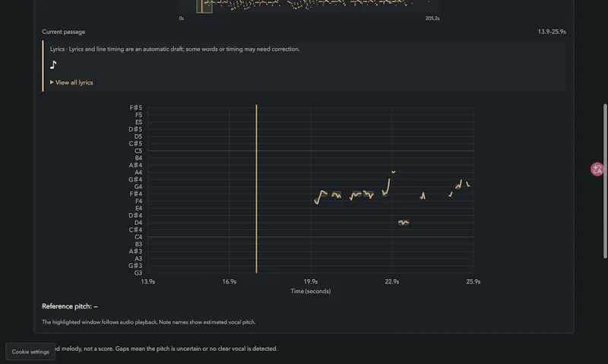Click the 'Reference pitch: –' text

[x=70, y=306]
